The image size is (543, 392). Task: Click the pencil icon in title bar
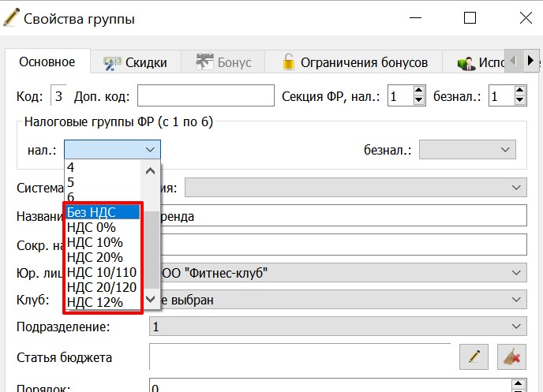tap(11, 17)
